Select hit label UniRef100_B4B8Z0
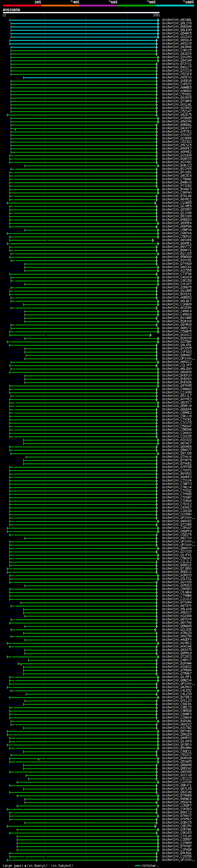Screen dimensions: 197x868 pyautogui.click(x=177, y=220)
